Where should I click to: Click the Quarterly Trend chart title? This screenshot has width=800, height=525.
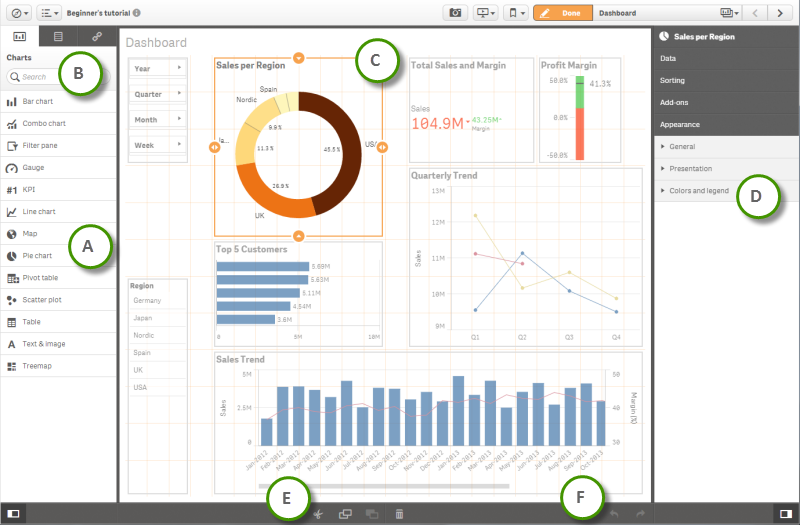(x=444, y=176)
